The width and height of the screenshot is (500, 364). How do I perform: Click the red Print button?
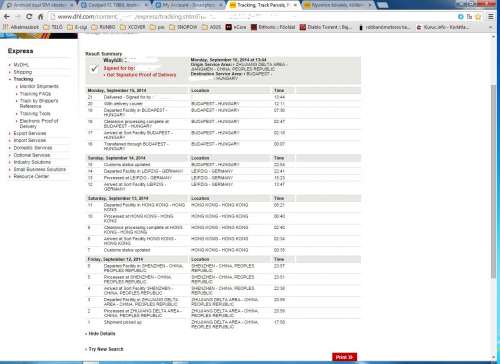tap(344, 357)
